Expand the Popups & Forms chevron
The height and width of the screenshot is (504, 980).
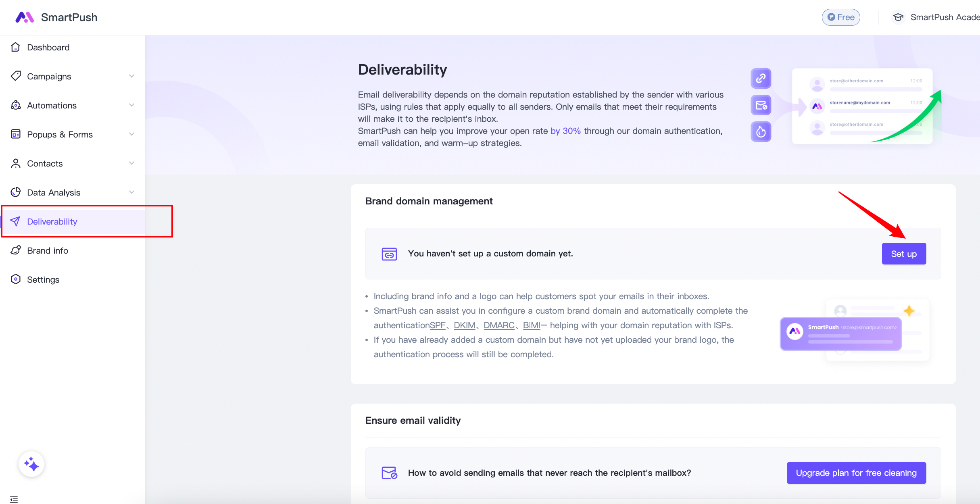[x=131, y=134]
